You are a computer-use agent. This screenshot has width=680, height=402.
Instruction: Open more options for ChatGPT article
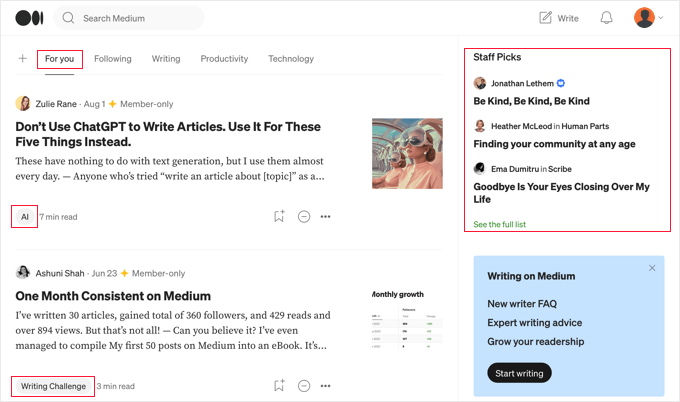coord(326,216)
